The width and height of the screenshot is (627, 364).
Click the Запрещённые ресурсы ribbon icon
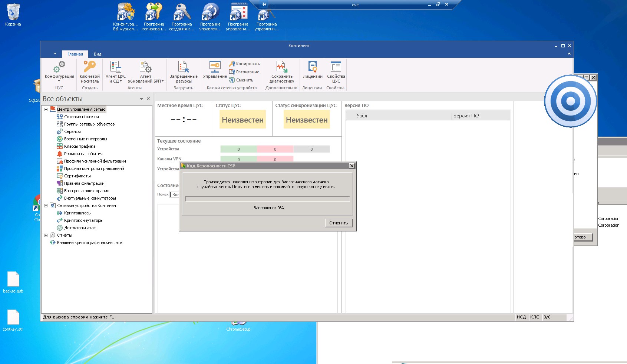point(184,67)
